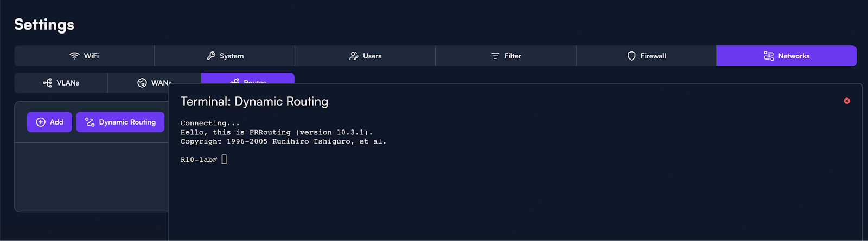Viewport: 868px width, 241px height.
Task: Click the Settings page heading
Action: coord(44,24)
